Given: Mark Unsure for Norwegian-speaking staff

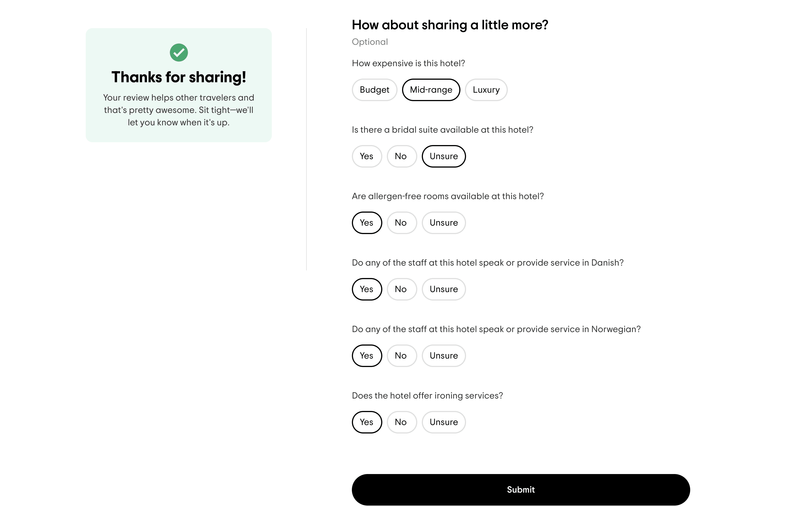Looking at the screenshot, I should tap(443, 355).
